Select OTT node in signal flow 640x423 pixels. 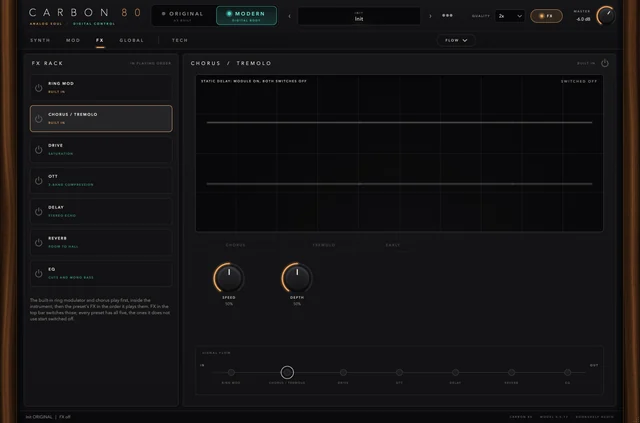click(x=399, y=372)
